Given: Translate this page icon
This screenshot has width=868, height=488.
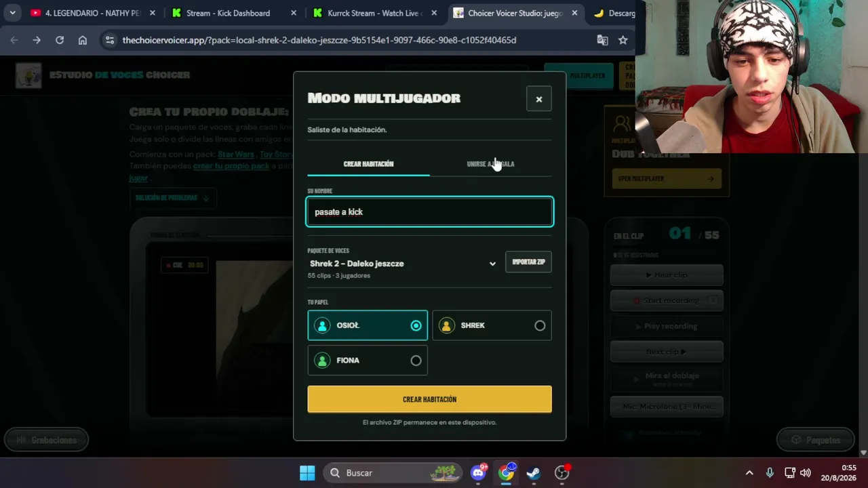Looking at the screenshot, I should (602, 40).
